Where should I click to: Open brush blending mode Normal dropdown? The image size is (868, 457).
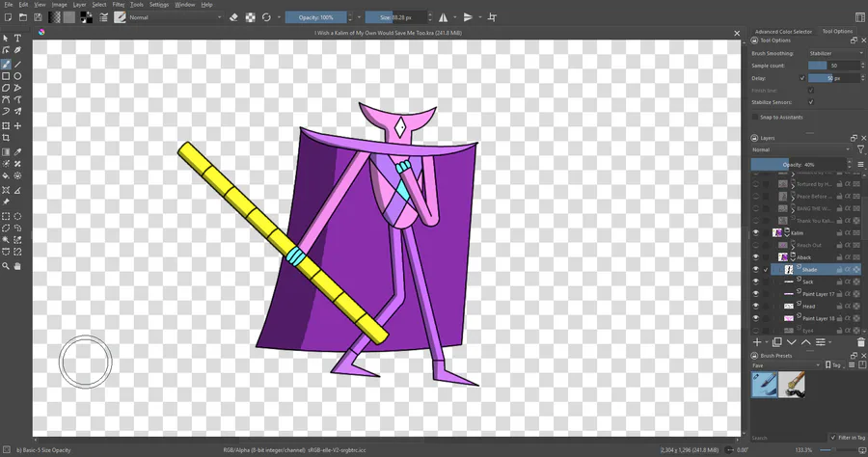pyautogui.click(x=175, y=17)
